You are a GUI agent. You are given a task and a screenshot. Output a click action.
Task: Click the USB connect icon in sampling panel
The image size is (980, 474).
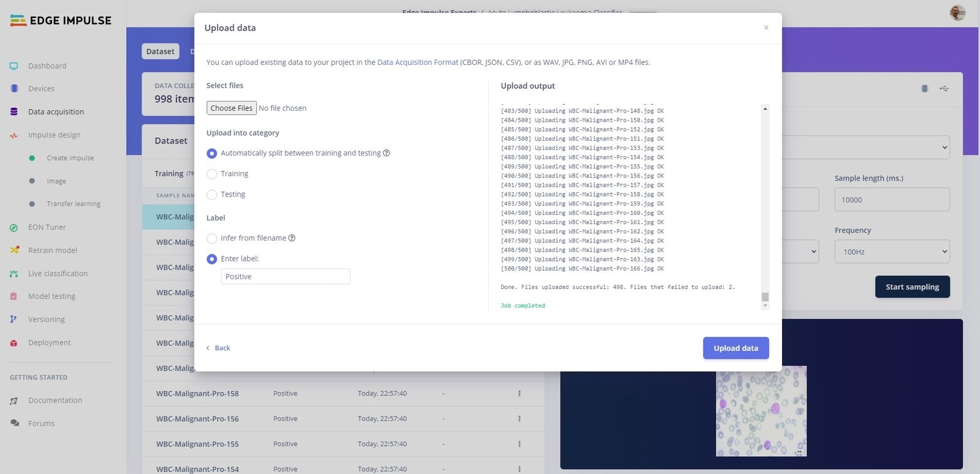(944, 89)
